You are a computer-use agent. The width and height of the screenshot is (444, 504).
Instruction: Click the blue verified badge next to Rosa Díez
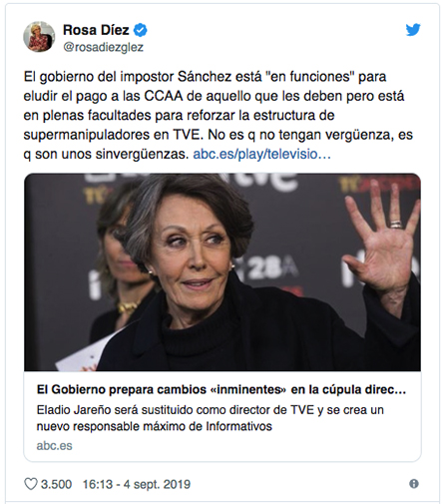click(x=141, y=30)
